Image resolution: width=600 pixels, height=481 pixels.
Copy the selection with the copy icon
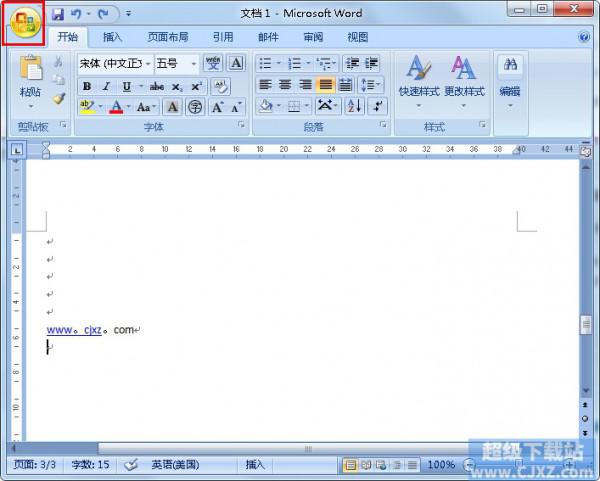coord(58,80)
